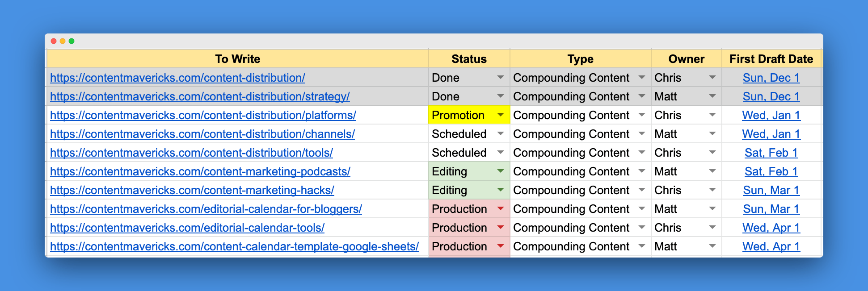The width and height of the screenshot is (868, 291).
Task: Select the Type column header
Action: pyautogui.click(x=580, y=59)
